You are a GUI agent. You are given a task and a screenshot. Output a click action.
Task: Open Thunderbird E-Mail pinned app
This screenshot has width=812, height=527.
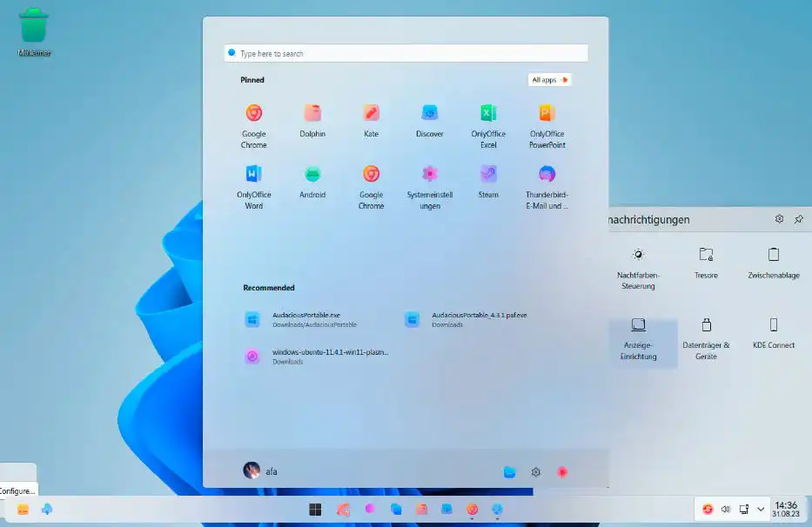pyautogui.click(x=547, y=187)
